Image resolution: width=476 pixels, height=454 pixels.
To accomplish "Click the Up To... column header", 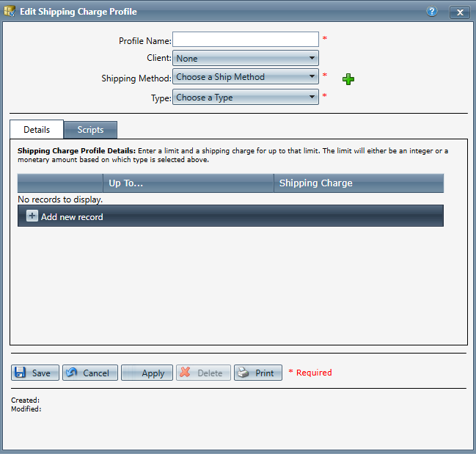I will click(188, 183).
